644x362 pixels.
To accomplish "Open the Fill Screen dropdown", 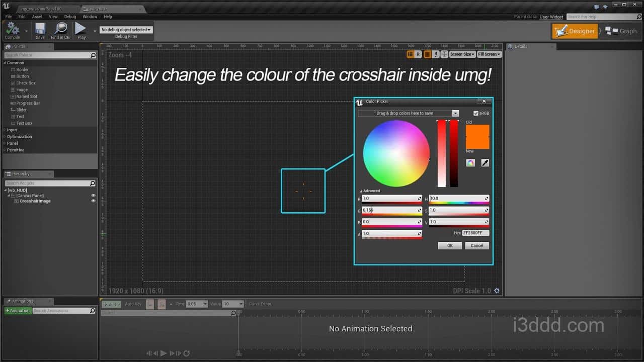I will [489, 54].
